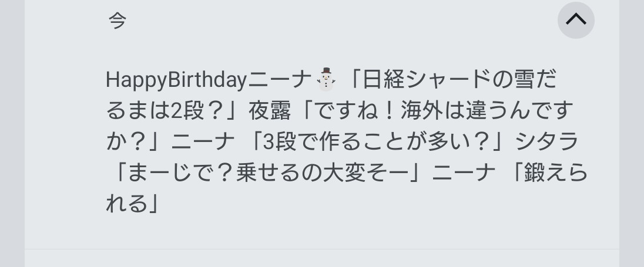This screenshot has height=267, width=644.
Task: Tap the quote "日経シャードの雪だ" on the first line
Action: pos(459,79)
